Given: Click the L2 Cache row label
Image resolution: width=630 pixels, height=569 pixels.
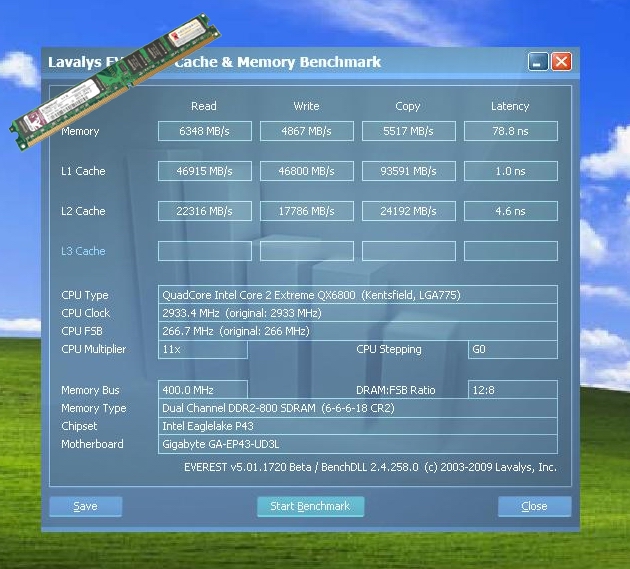Looking at the screenshot, I should coord(83,211).
